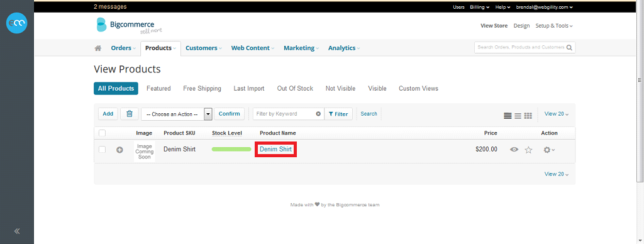Switch to the Not Visible tab
Viewport: 644px width, 244px height.
[x=340, y=88]
